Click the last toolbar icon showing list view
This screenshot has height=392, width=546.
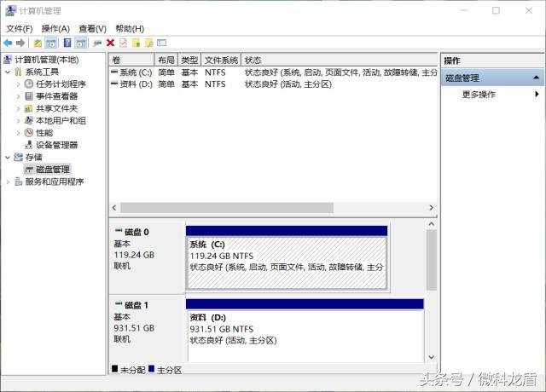tap(161, 43)
